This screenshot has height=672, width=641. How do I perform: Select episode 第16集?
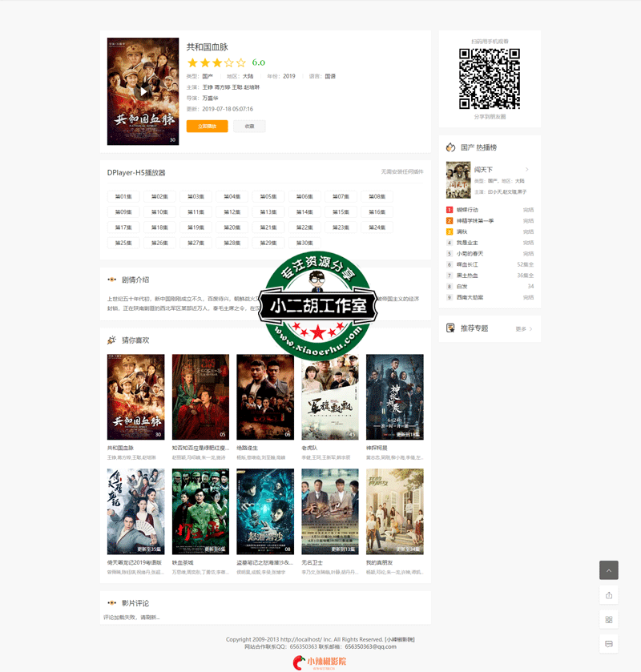point(377,211)
